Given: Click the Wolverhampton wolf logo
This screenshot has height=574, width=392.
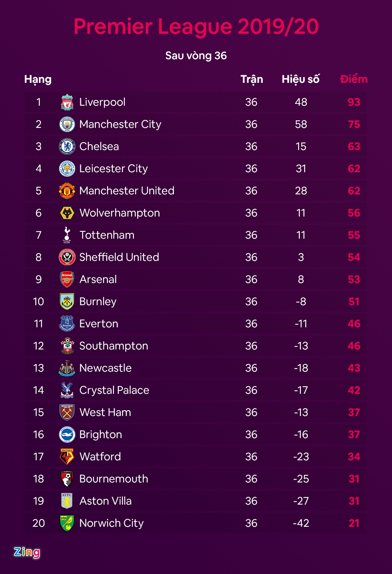Looking at the screenshot, I should [67, 213].
